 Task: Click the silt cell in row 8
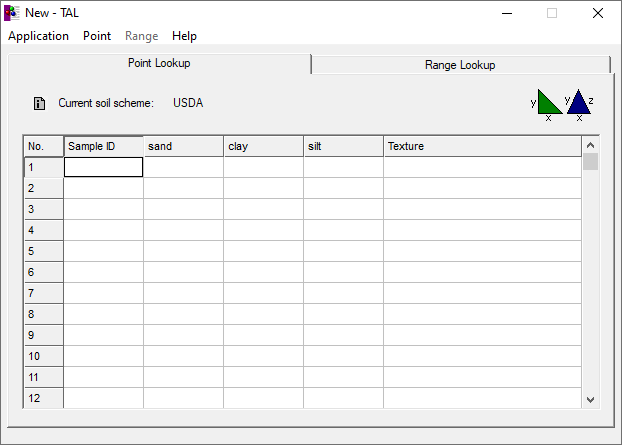[344, 315]
